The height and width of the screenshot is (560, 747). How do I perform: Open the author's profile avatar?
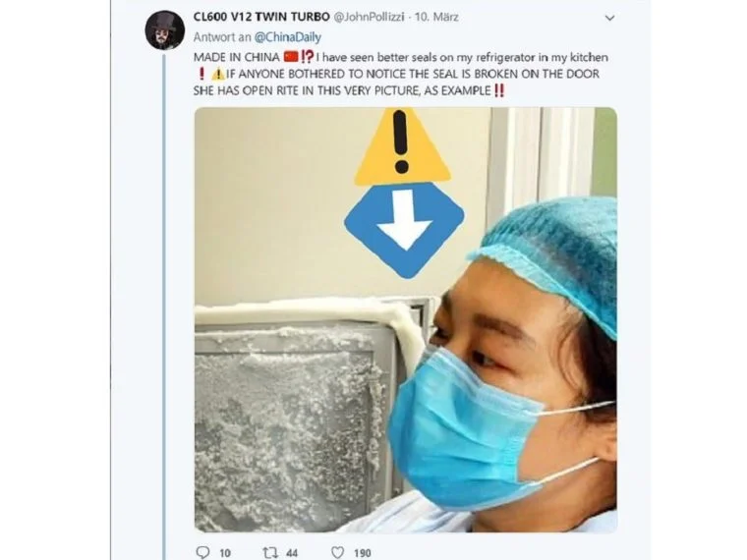point(165,30)
